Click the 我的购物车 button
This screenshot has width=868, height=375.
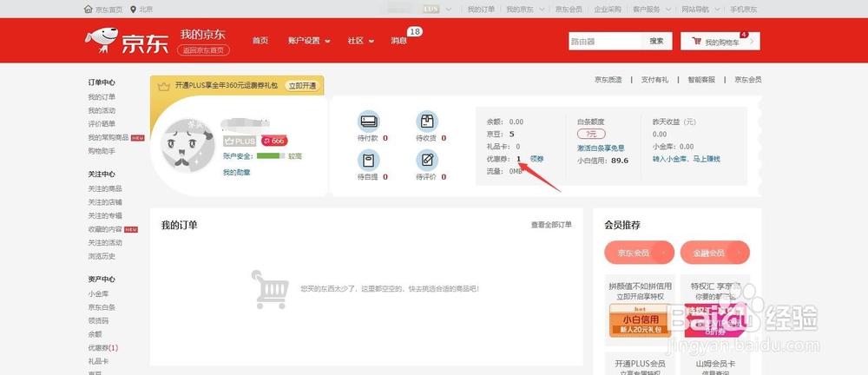[720, 41]
